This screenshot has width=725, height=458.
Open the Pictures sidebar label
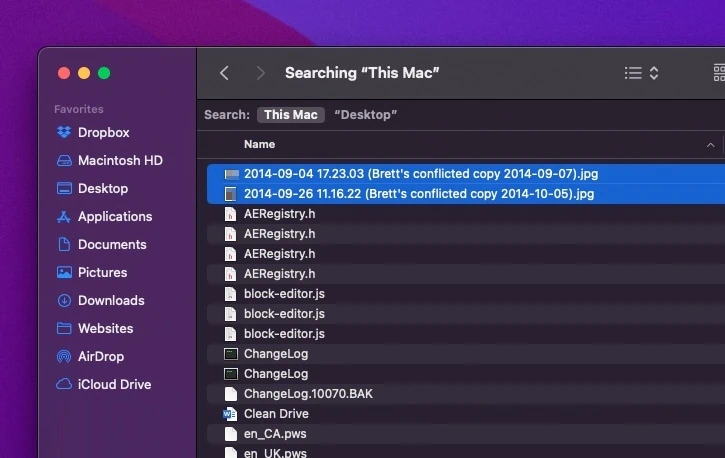click(102, 273)
